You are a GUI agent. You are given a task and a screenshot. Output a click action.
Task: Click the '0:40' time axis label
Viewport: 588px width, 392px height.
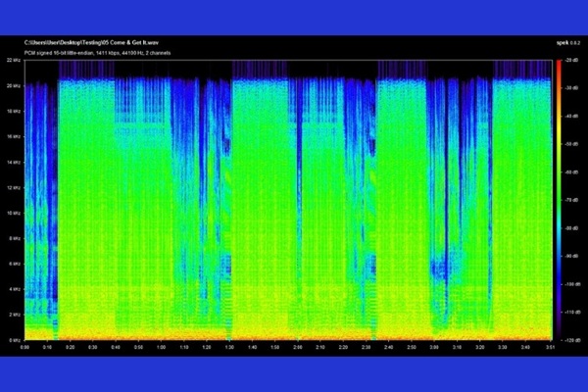coord(116,347)
